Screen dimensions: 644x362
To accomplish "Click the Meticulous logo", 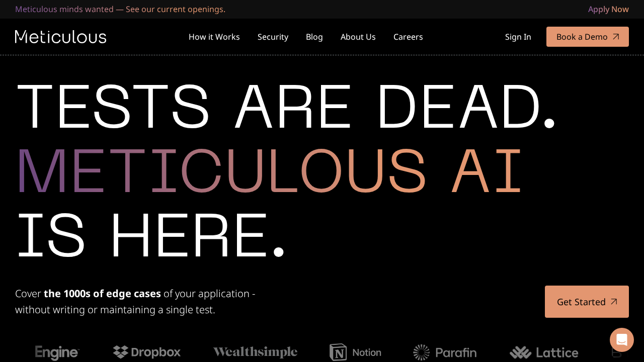I will (x=60, y=36).
